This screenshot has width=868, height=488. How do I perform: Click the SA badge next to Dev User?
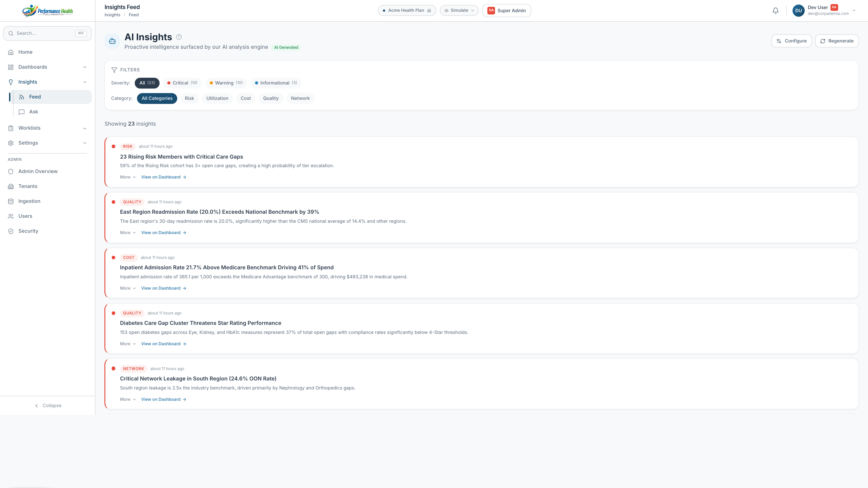point(834,7)
